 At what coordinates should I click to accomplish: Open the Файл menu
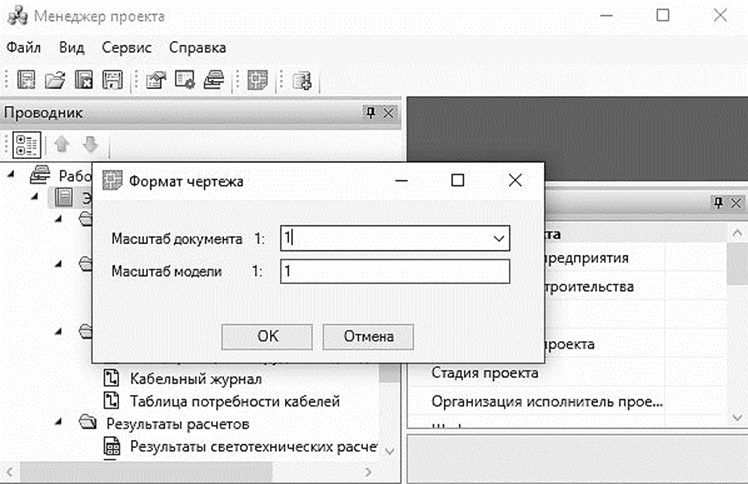pos(23,47)
